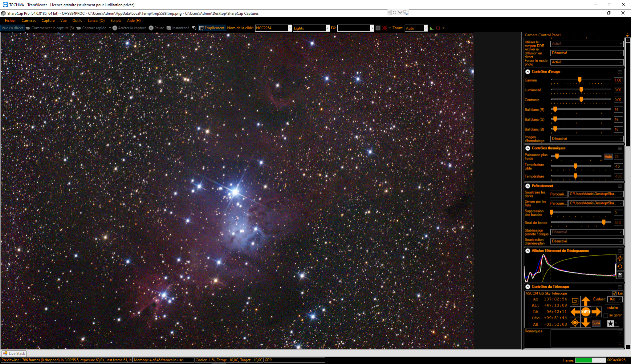Open the Prétraitement section menu icon
Viewport: 631px width, 364px height.
[620, 186]
